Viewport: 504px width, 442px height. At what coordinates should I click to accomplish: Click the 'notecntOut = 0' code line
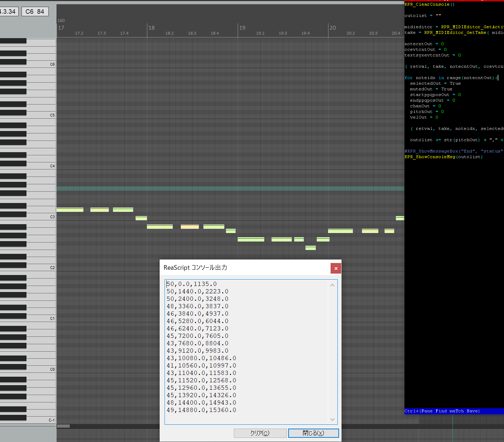tap(424, 44)
